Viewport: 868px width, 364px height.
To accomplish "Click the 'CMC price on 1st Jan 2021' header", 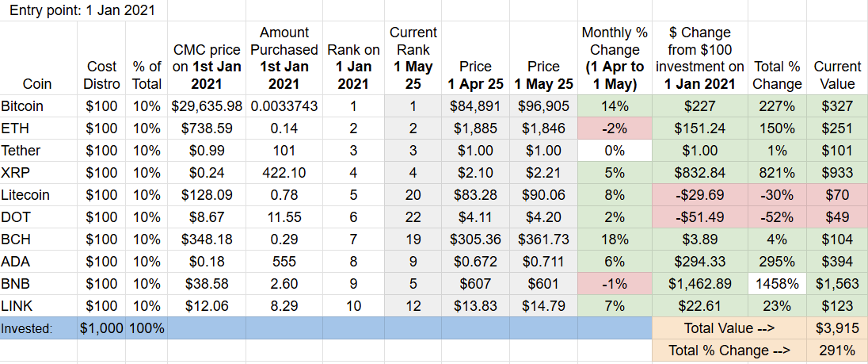I will pos(207,58).
